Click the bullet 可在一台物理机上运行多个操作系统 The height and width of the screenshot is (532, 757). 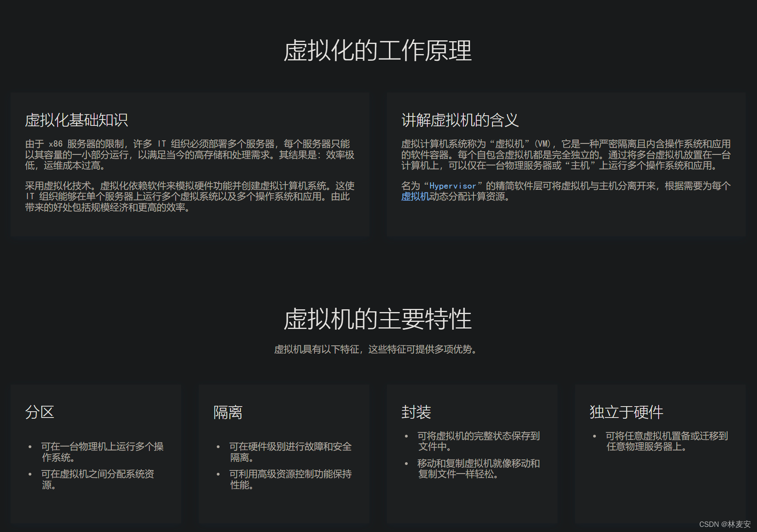[103, 452]
